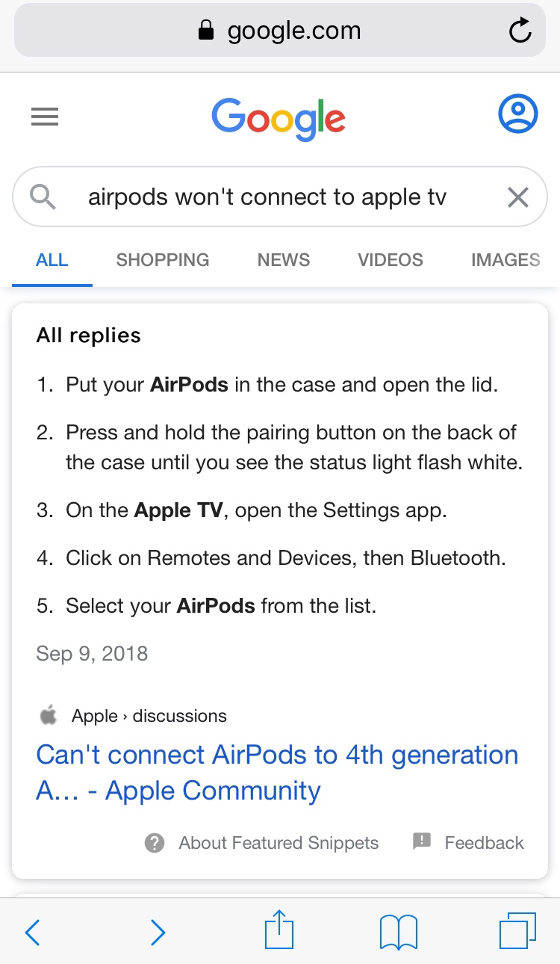Viewport: 560px width, 964px height.
Task: Open the Videos results tab
Action: pos(391,260)
